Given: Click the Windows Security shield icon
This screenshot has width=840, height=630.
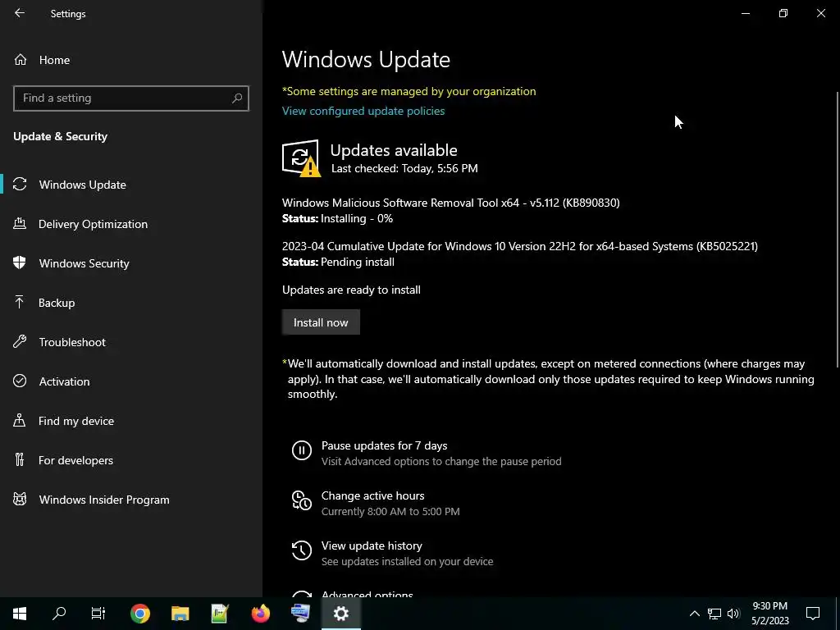Looking at the screenshot, I should [20, 262].
